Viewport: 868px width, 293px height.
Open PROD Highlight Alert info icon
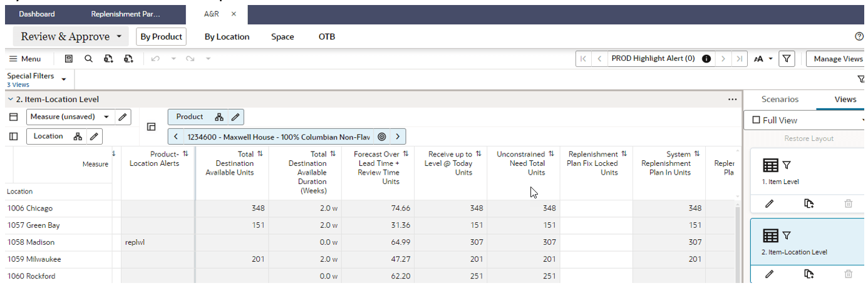(x=706, y=59)
